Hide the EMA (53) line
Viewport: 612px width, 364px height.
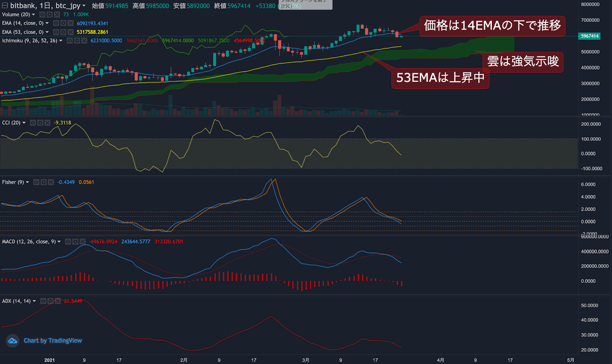[x=56, y=32]
